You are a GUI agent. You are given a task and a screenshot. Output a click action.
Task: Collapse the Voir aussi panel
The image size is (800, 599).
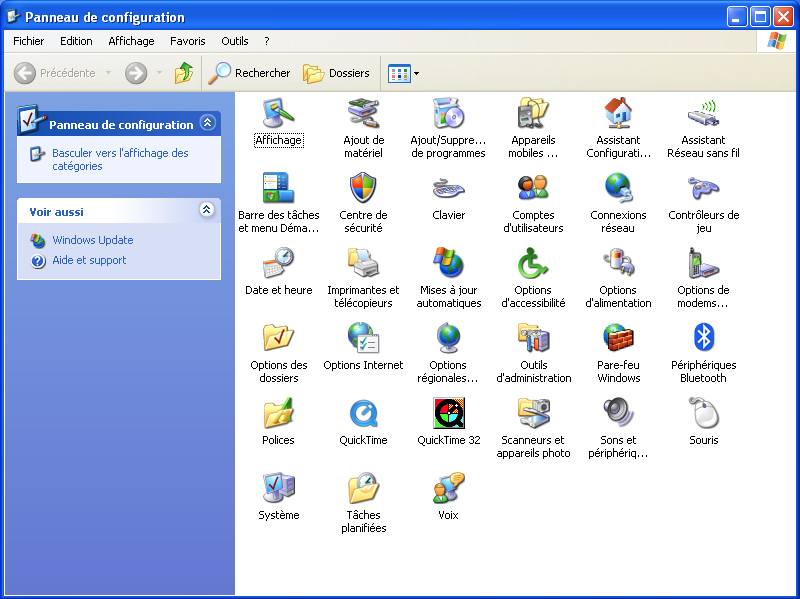click(x=207, y=209)
